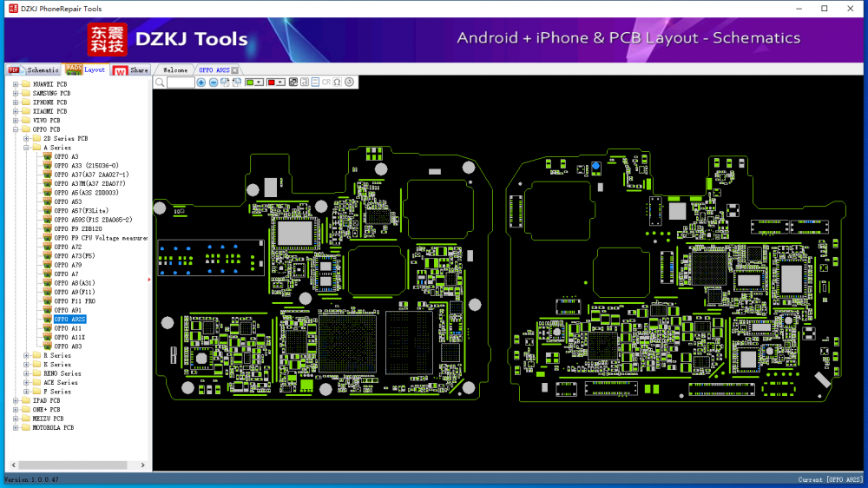
Task: Click the 'Current [OPPO A92S]' status text
Action: coord(830,479)
